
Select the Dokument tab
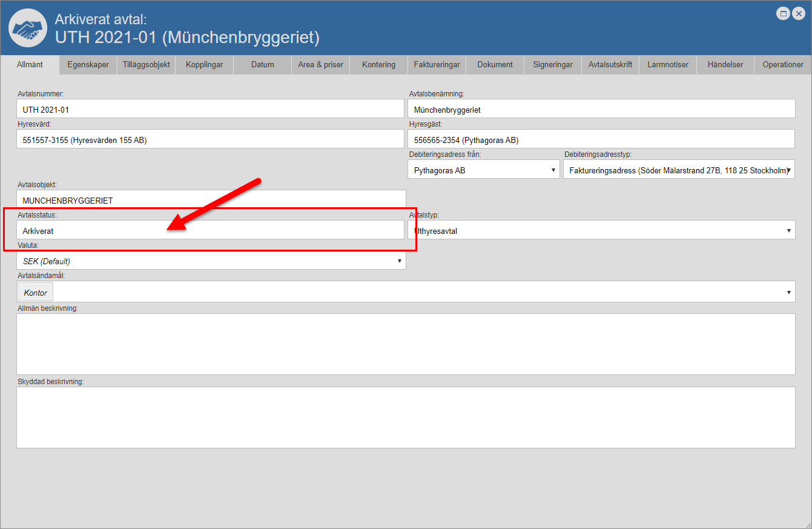[x=495, y=65]
